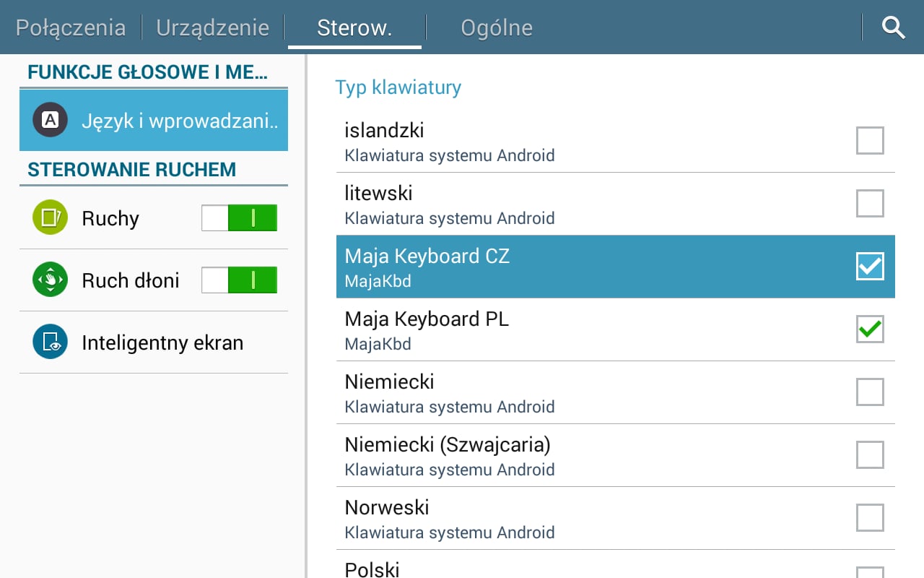924x578 pixels.
Task: Check the litewski keyboard checkbox
Action: click(x=870, y=204)
